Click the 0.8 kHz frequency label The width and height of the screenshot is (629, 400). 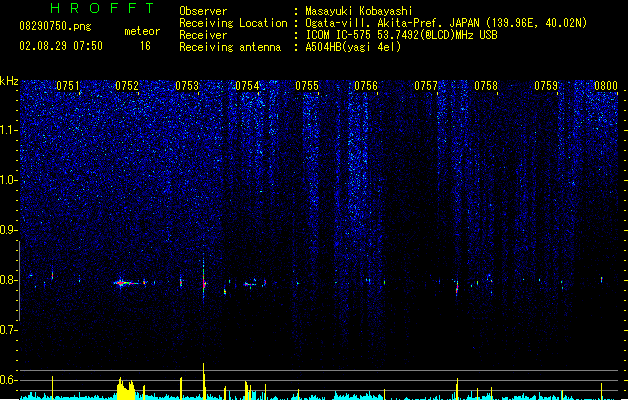point(7,280)
